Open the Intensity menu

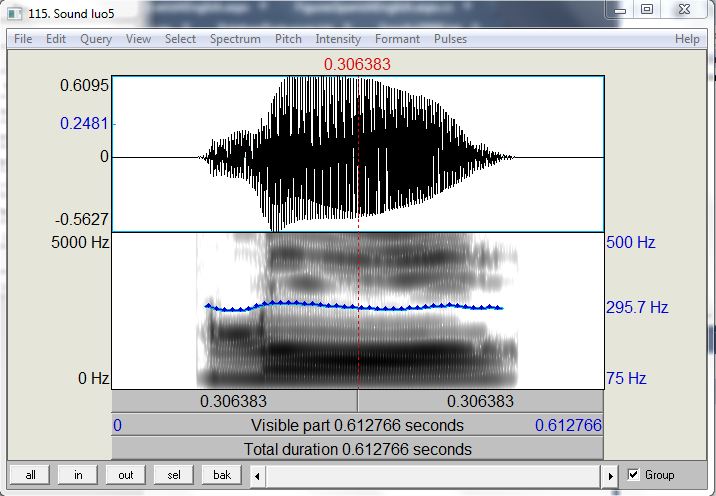(x=338, y=39)
